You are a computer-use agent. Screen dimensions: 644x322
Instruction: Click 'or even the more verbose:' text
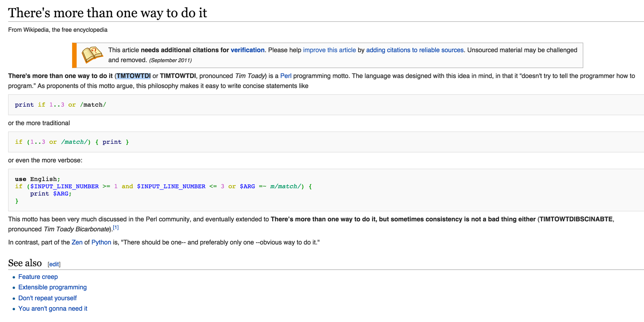[45, 160]
